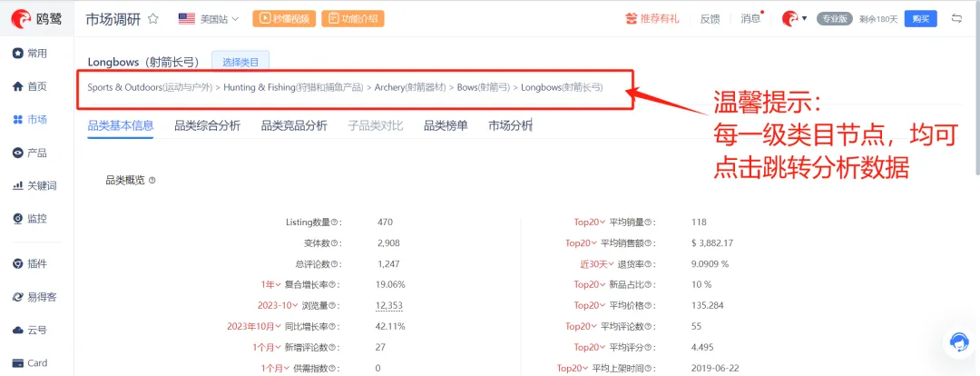Open Top20 dropdown for 平均销量
Image resolution: width=980 pixels, height=376 pixels.
click(x=590, y=223)
